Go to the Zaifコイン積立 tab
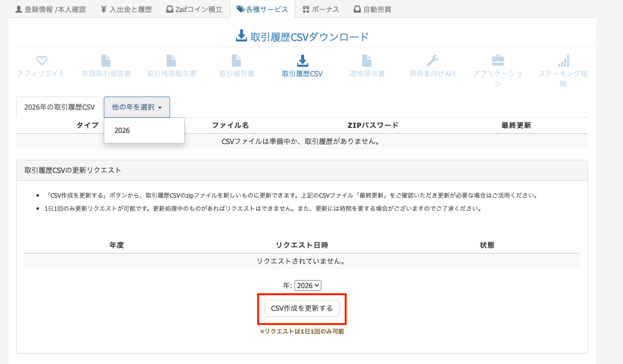This screenshot has width=623, height=364. tap(194, 9)
